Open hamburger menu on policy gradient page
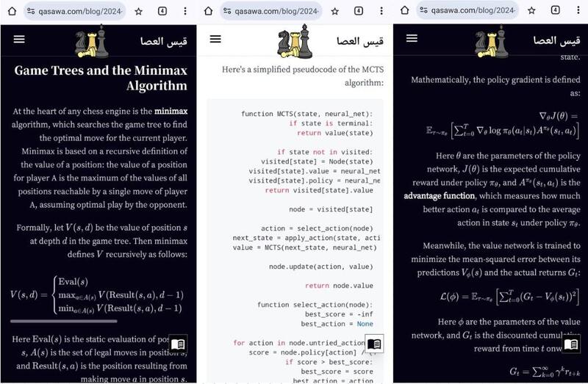Viewport: 588px width, 384px height. click(x=412, y=38)
